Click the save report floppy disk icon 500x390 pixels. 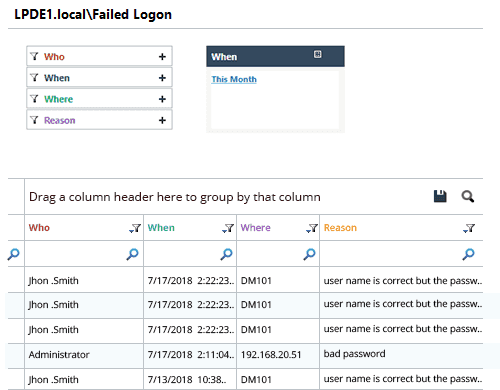click(440, 196)
